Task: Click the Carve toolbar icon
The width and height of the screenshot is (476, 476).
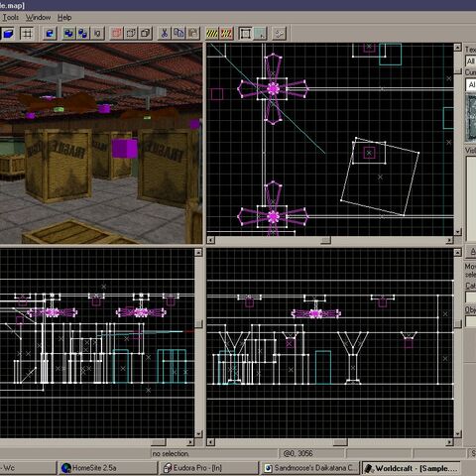Action: [x=50, y=33]
